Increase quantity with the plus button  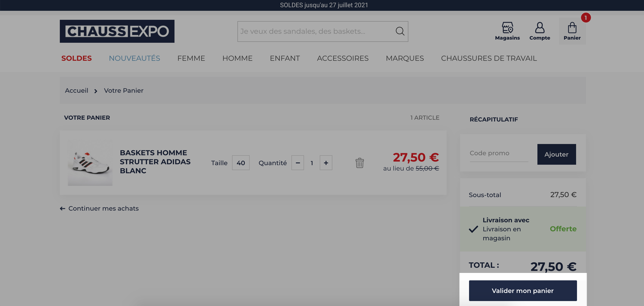pyautogui.click(x=326, y=163)
